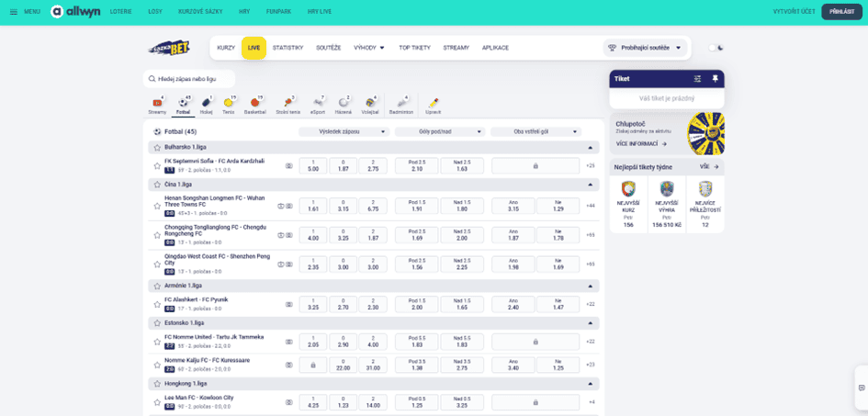Open the hamburger MENU icon
868x416 pixels.
[x=14, y=11]
